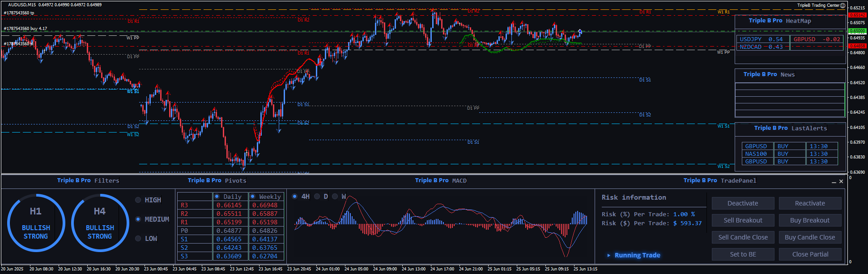The image size is (868, 274).
Task: Click the H4 bullish strength gauge
Action: coord(100,223)
